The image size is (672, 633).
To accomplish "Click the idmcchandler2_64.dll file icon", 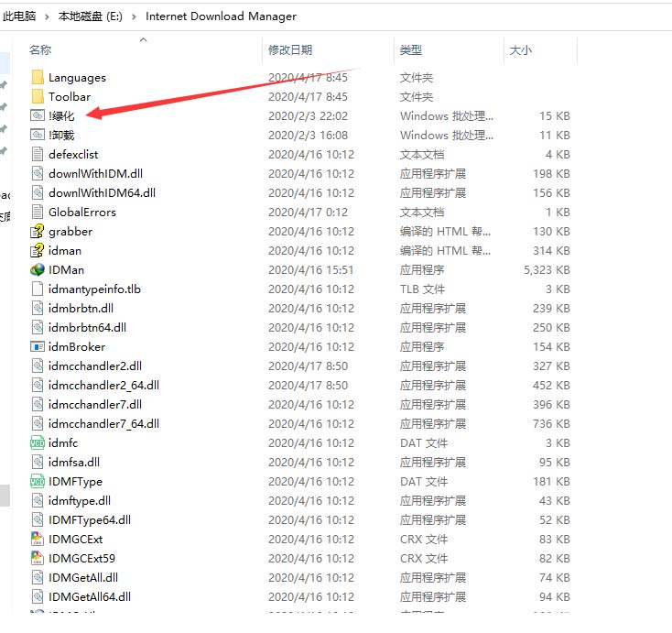I will 38,385.
